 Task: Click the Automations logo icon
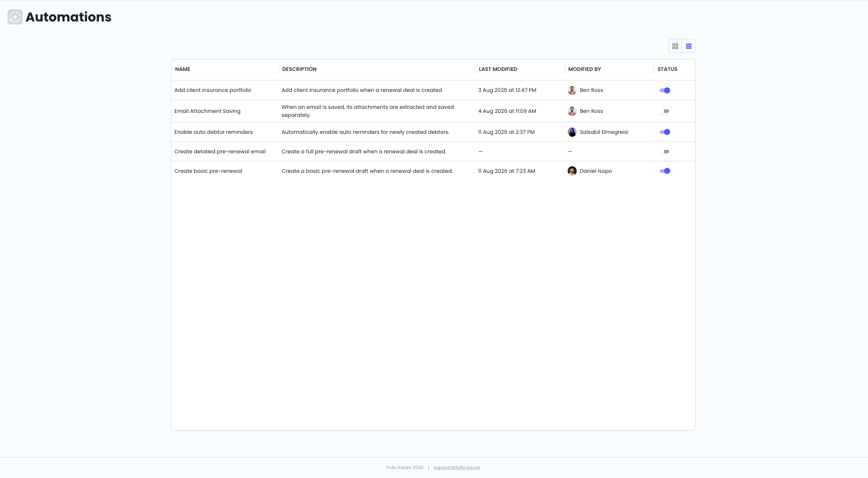(15, 17)
